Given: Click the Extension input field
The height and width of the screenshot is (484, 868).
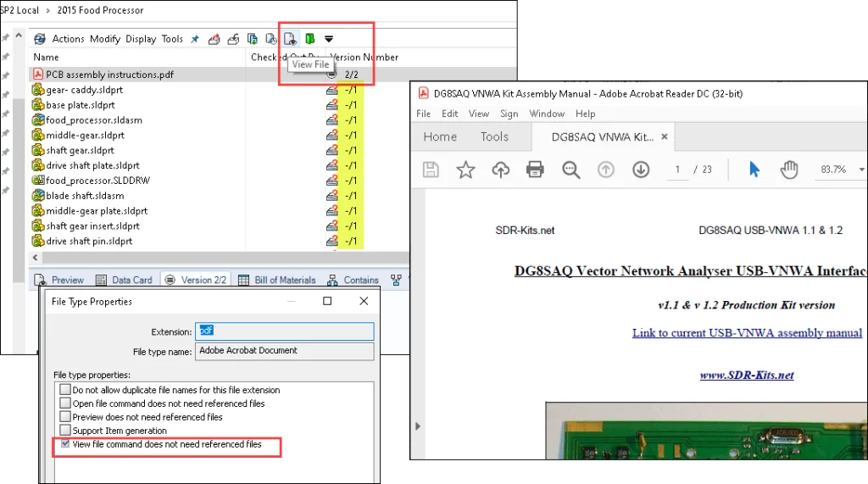Looking at the screenshot, I should [284, 331].
